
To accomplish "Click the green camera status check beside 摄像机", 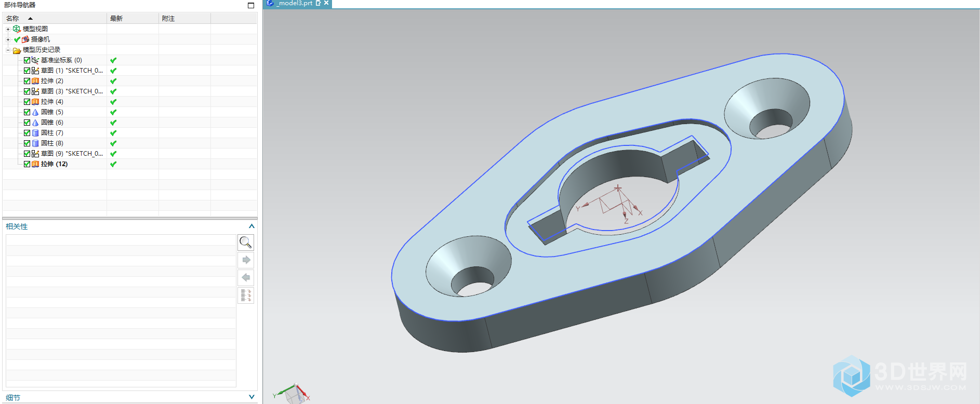I will 17,39.
